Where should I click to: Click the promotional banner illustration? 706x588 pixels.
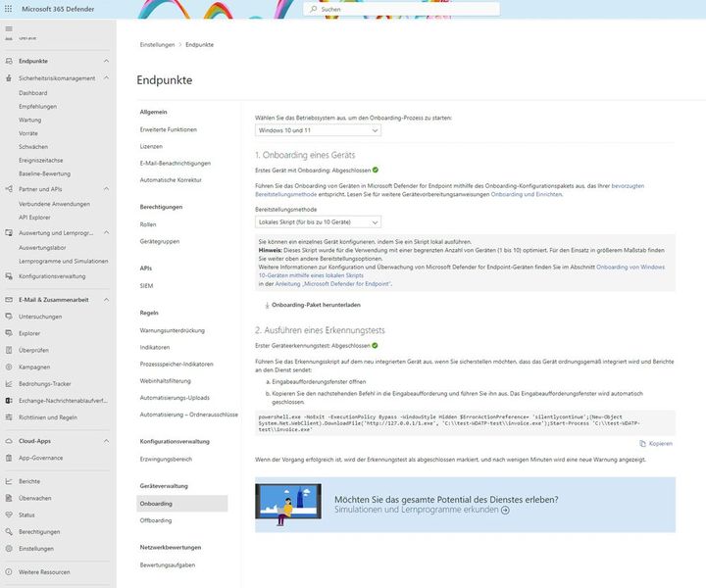288,505
